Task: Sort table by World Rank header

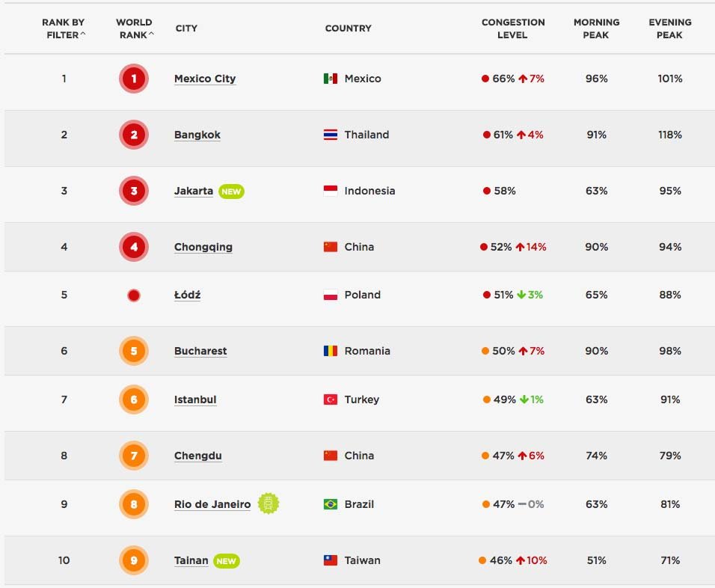Action: point(135,28)
